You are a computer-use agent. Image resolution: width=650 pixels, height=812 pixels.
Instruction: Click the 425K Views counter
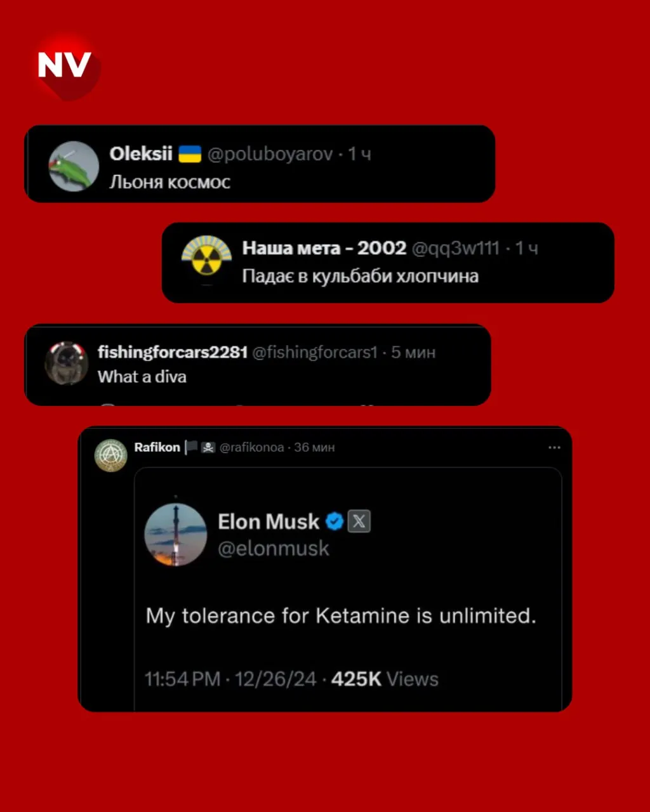coord(385,679)
